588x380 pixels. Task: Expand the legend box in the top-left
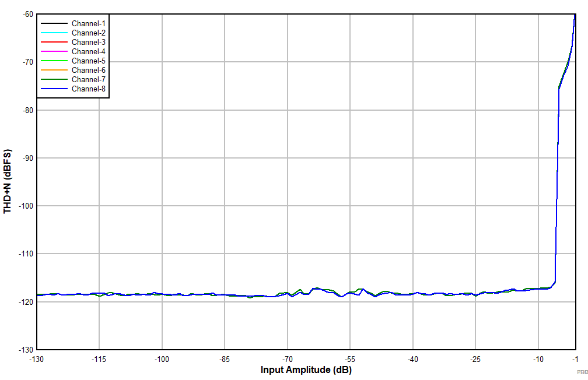coord(73,56)
